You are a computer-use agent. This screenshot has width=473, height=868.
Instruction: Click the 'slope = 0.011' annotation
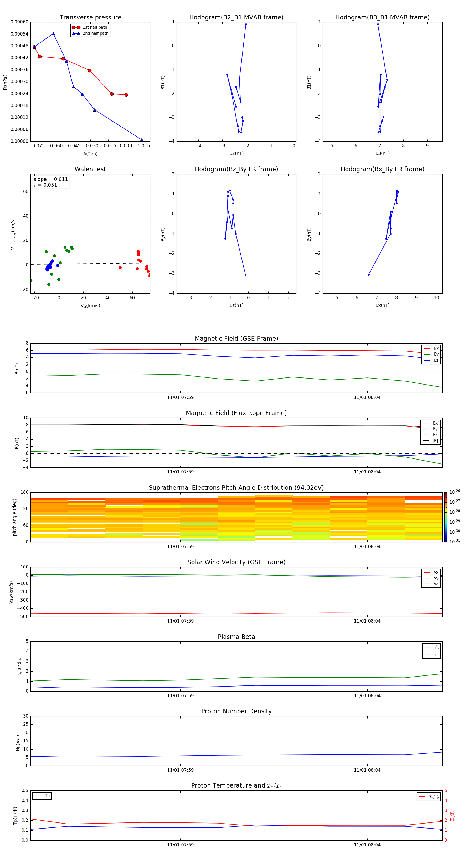pos(50,179)
